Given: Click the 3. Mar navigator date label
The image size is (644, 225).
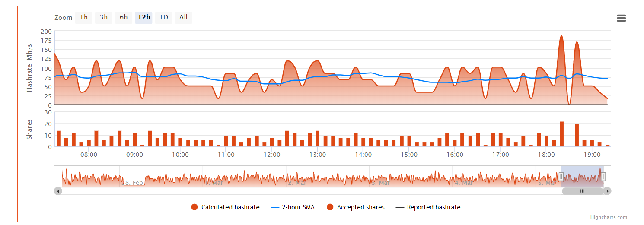Looking at the screenshot, I should (380, 183).
